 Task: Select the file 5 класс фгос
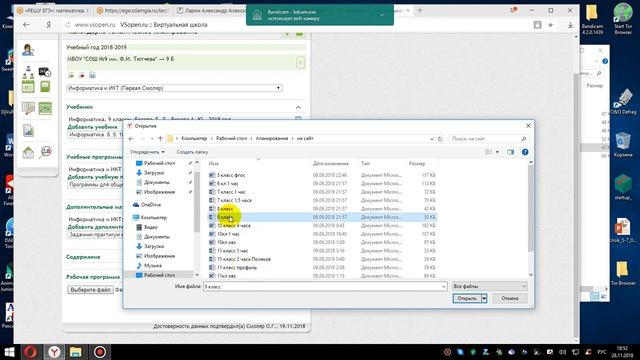(231, 175)
